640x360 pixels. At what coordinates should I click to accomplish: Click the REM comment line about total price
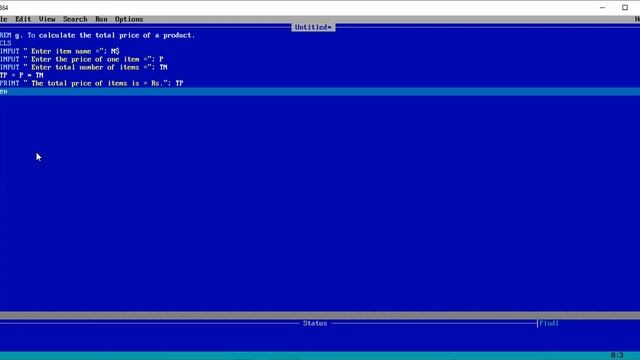point(97,36)
